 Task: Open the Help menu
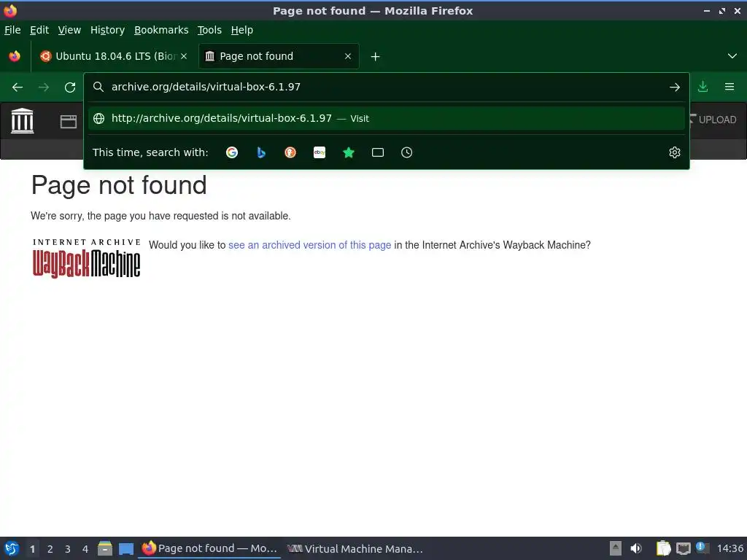242,30
